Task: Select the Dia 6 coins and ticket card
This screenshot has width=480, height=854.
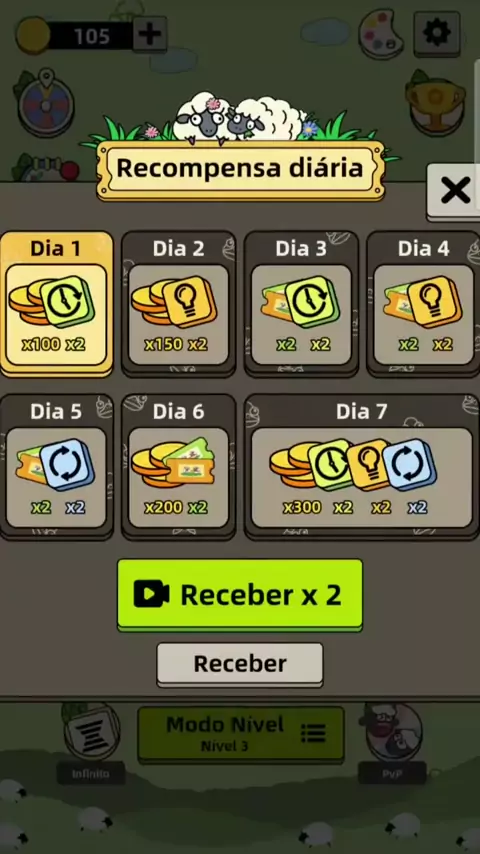Action: click(x=179, y=467)
